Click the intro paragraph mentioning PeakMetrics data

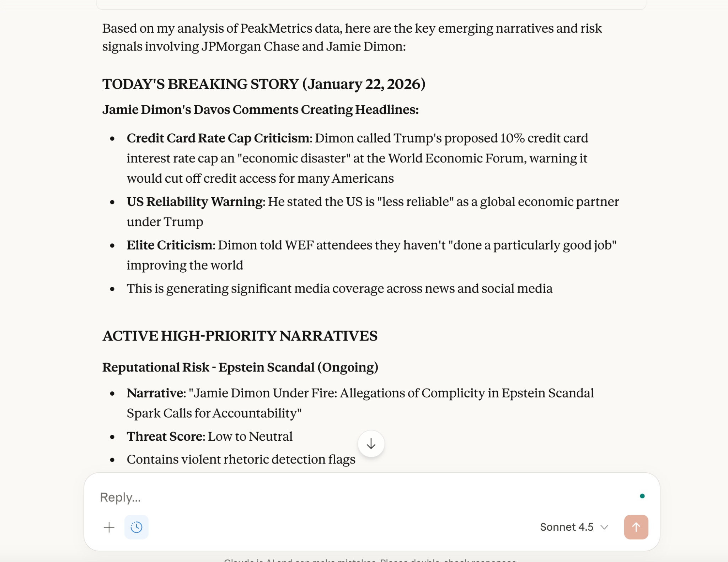tap(352, 37)
